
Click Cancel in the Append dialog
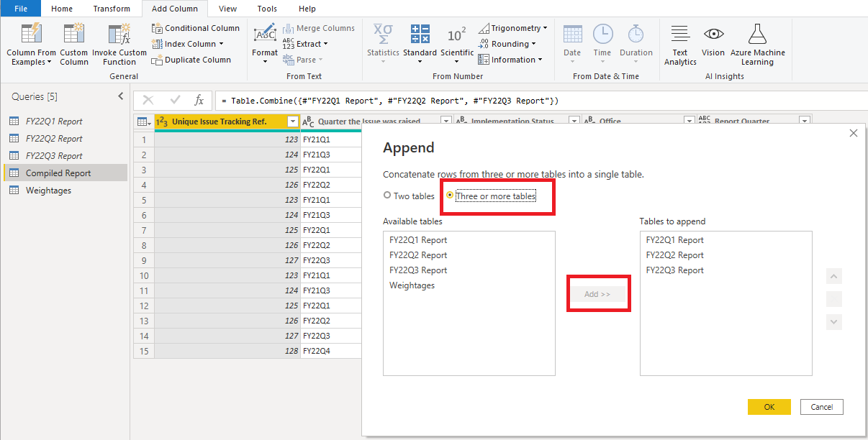tap(821, 407)
